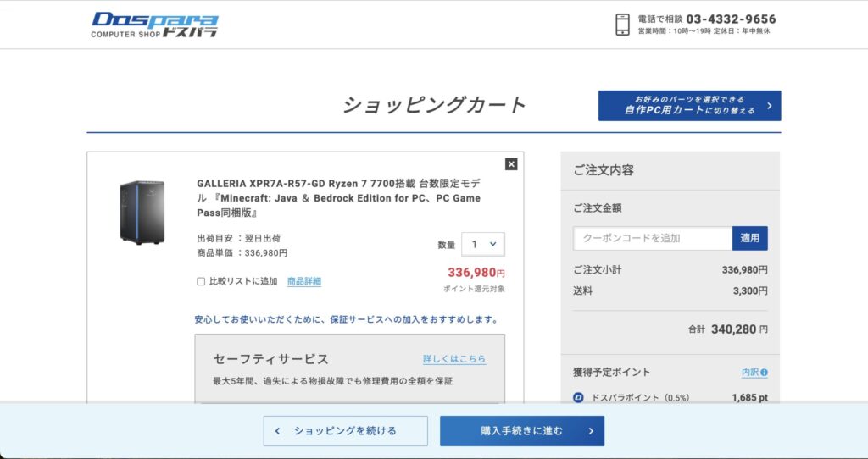Click the info icon beside 内訳
The image size is (868, 459).
click(764, 373)
